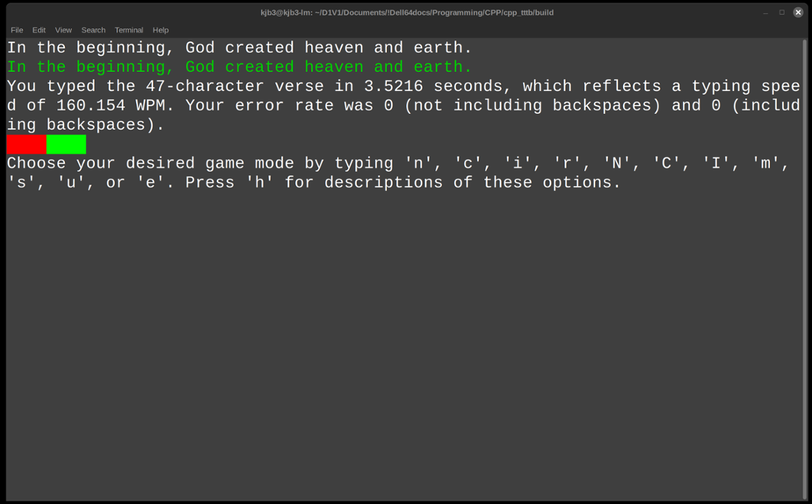Click the window title bar text
812x504 pixels.
[406, 12]
